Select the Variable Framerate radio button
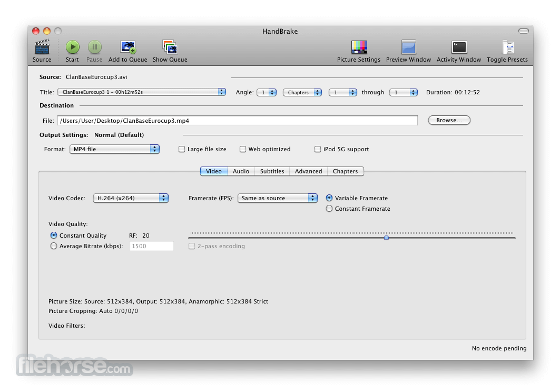The image size is (560, 392). [329, 198]
